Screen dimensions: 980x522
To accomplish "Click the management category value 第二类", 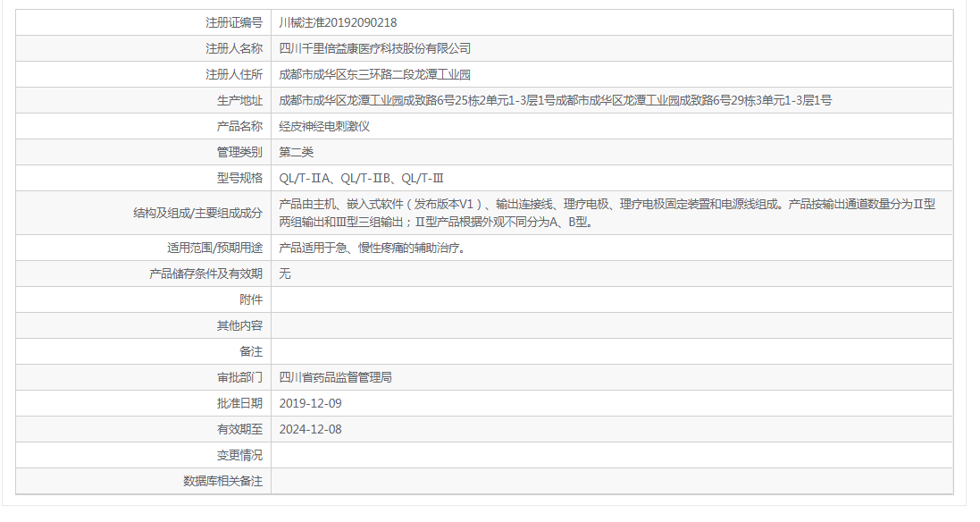I will 301,150.
